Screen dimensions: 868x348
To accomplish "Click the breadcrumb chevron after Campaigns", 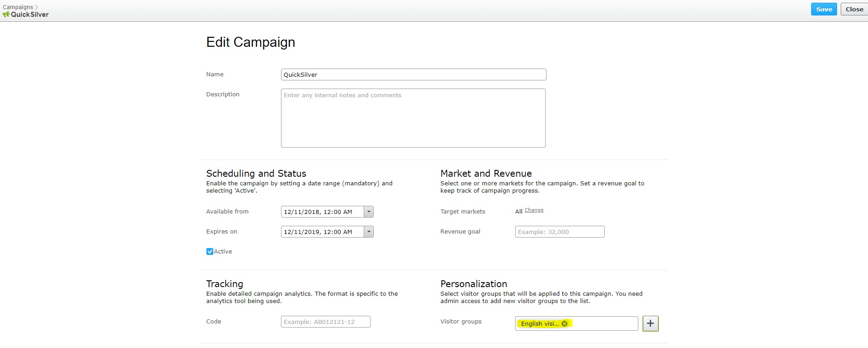I will coord(37,7).
